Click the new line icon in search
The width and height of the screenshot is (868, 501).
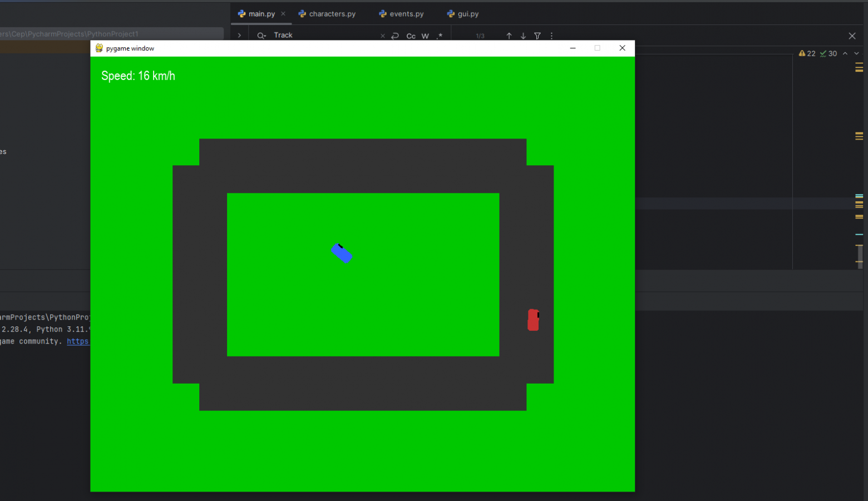point(395,36)
